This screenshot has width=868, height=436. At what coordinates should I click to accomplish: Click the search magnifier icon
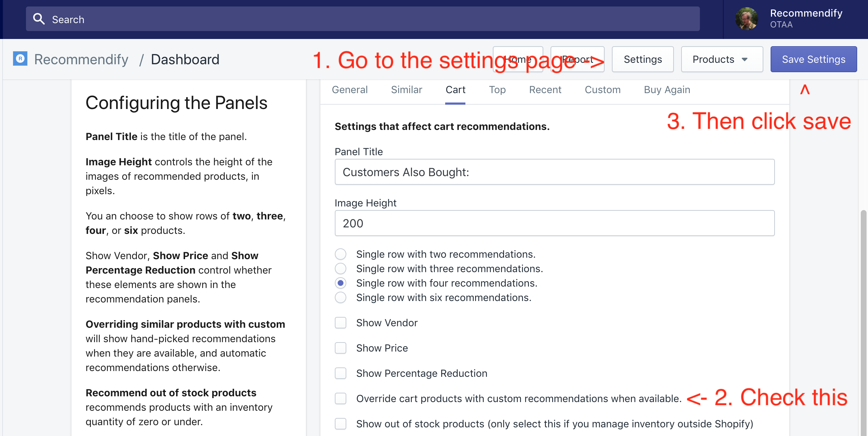pos(39,19)
